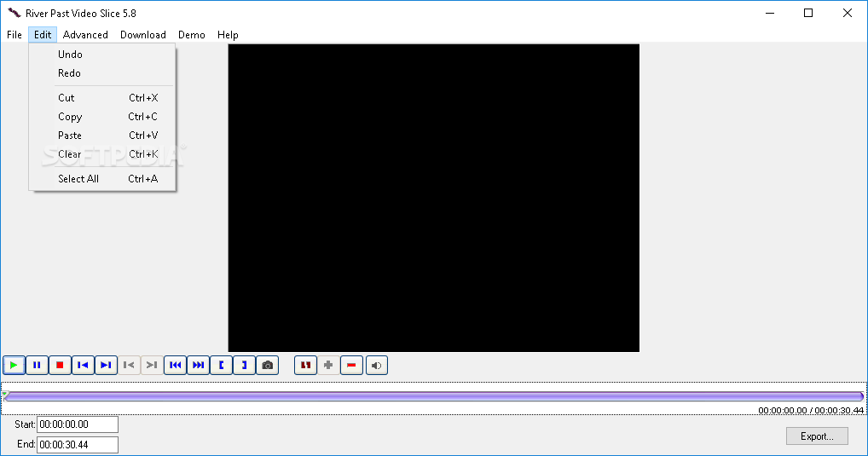Choose Clear from the Edit menu
This screenshot has width=868, height=456.
(102, 154)
